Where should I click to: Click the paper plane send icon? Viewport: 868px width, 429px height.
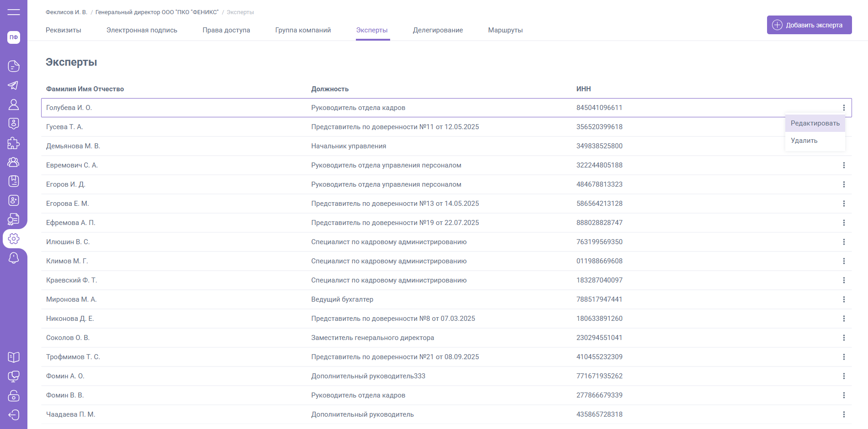(14, 85)
